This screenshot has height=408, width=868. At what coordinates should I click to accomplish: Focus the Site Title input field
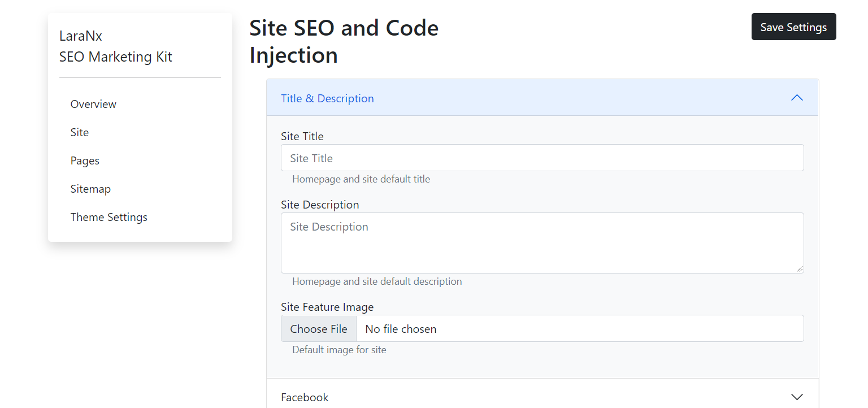[541, 158]
